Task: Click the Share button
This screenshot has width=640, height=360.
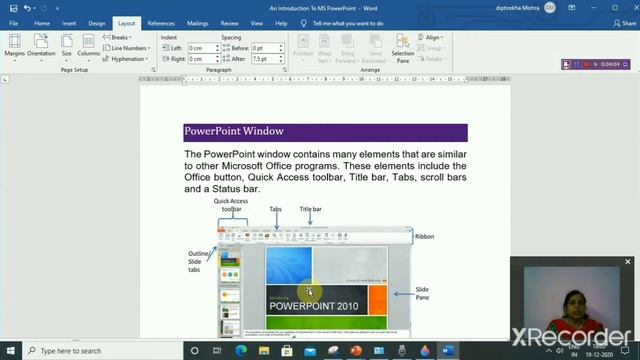Action: (x=625, y=23)
